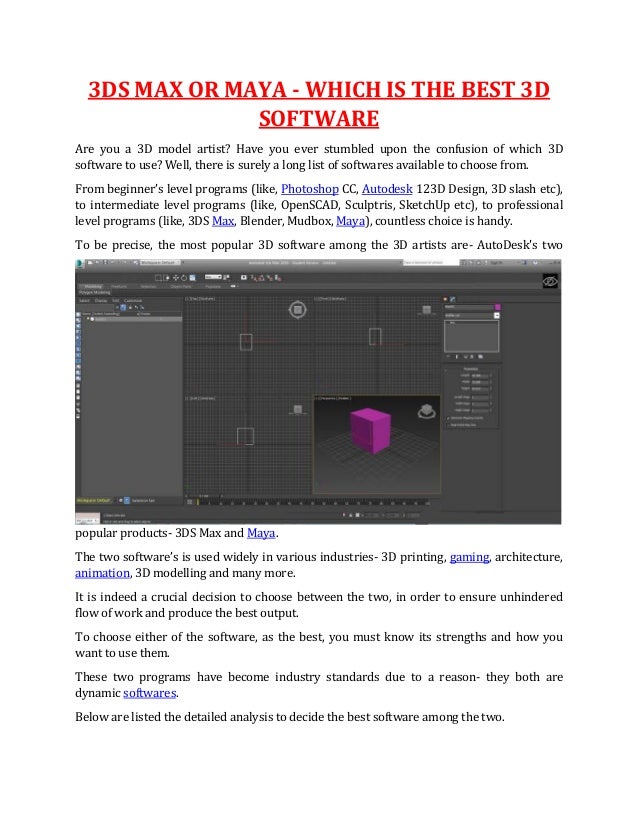Viewport: 638px width, 826px height.
Task: Click the magenta object color swatch
Action: tap(498, 307)
